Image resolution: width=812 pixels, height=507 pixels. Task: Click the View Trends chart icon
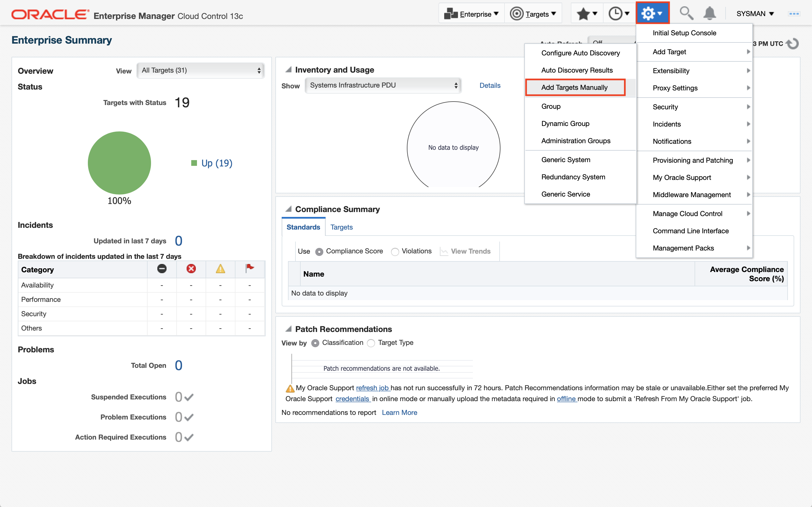pos(444,251)
